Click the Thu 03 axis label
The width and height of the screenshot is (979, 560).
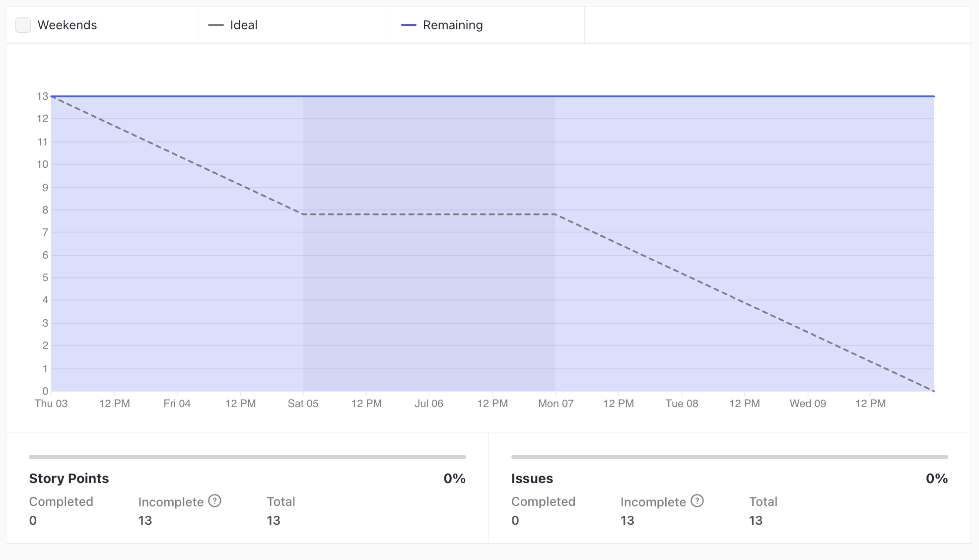[51, 404]
